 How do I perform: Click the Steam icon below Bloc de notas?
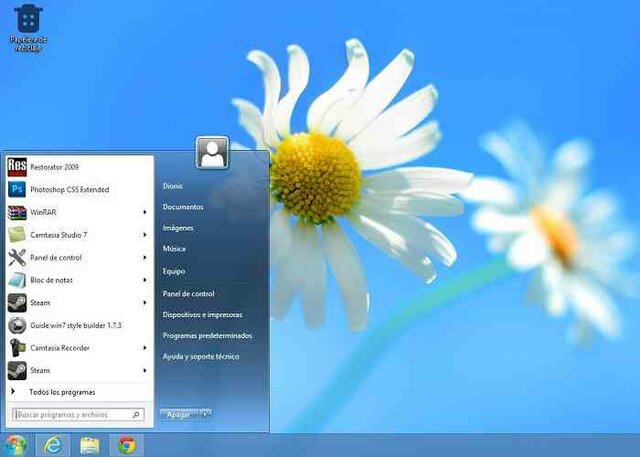click(x=17, y=303)
